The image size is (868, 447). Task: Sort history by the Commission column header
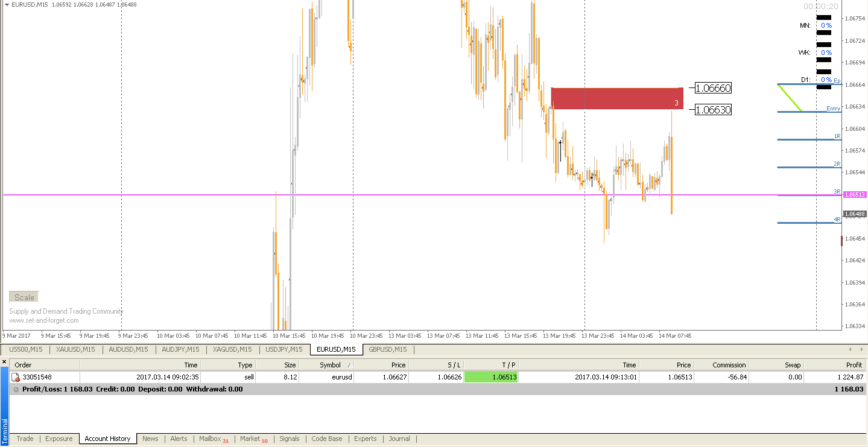pyautogui.click(x=721, y=365)
